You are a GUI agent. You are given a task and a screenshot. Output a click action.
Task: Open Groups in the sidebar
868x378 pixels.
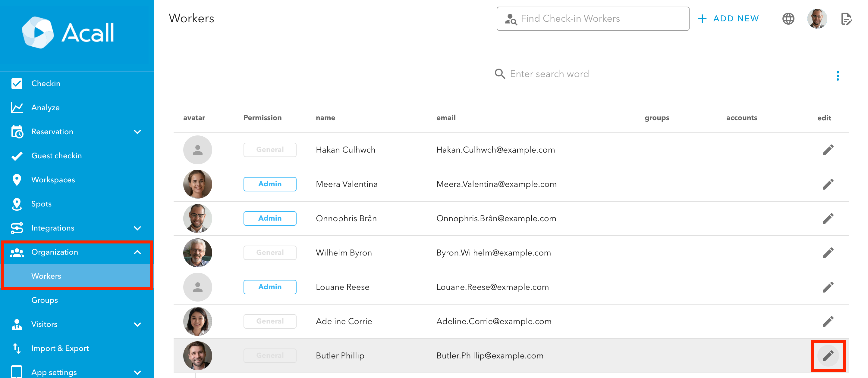coord(45,300)
